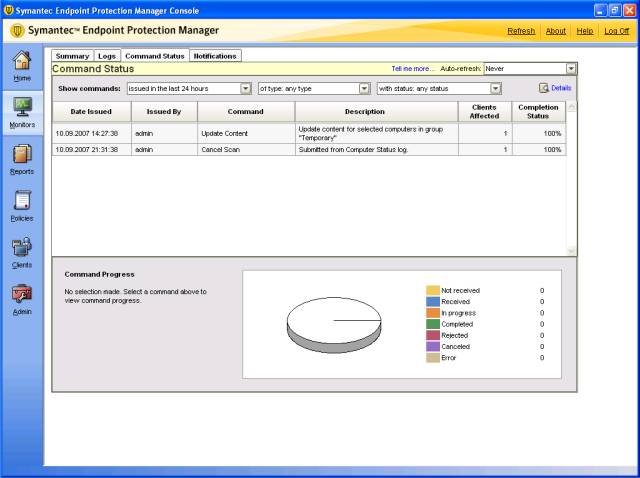Viewport: 640px width, 478px height.
Task: Click the Details magnifier icon
Action: [x=544, y=88]
